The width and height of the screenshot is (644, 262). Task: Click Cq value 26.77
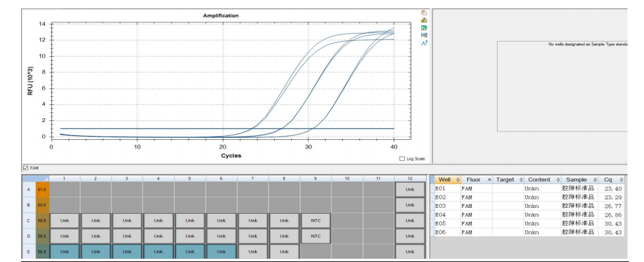611,206
